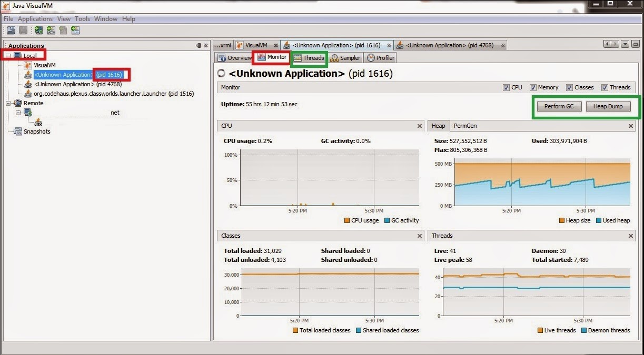Click the Profiler tab clock icon

(371, 58)
